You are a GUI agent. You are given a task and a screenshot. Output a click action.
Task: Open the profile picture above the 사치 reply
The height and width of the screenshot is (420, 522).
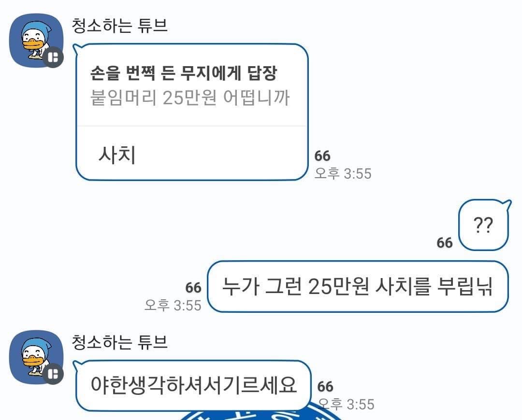click(36, 41)
